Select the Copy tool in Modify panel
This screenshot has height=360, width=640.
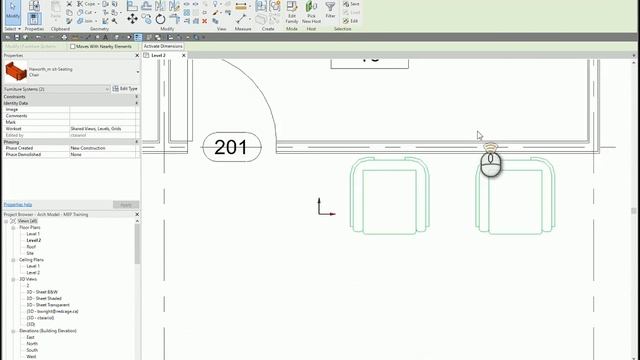coord(146,19)
